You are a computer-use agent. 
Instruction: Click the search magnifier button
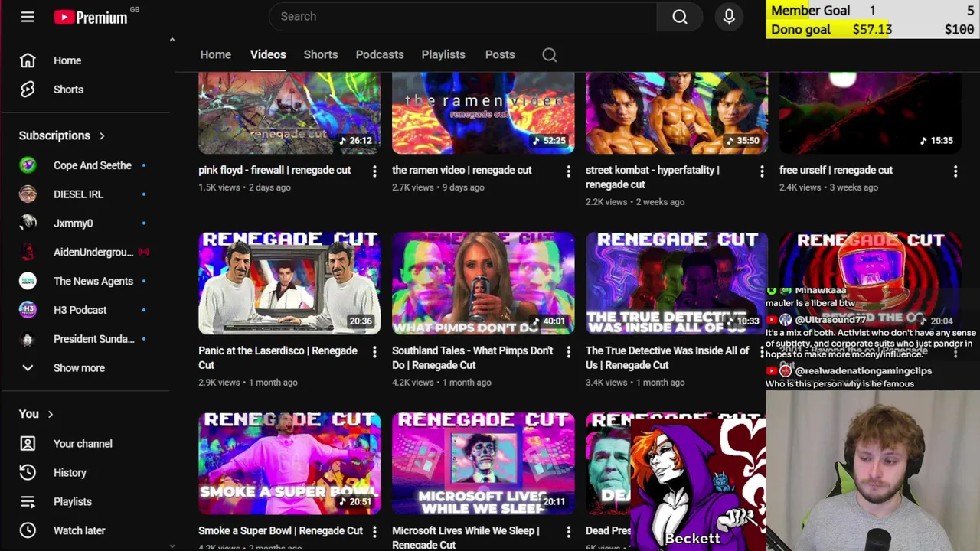coord(680,17)
